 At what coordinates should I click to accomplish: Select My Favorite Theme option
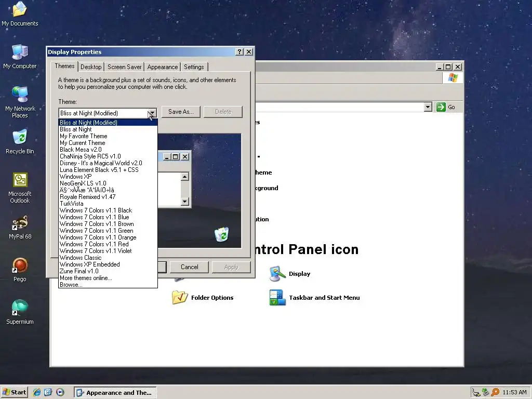coord(108,136)
